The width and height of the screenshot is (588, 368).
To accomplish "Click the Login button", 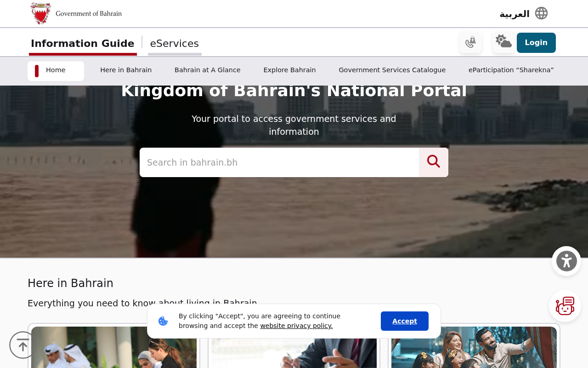I will (536, 43).
